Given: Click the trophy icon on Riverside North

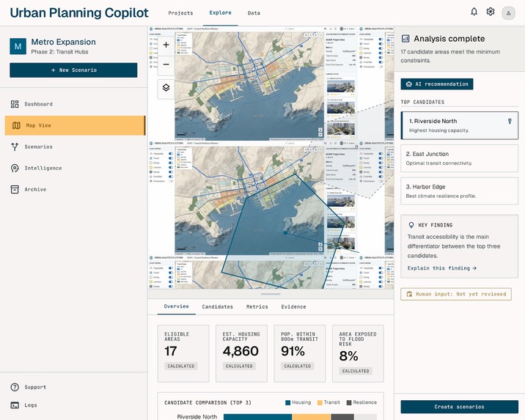Looking at the screenshot, I should point(510,121).
